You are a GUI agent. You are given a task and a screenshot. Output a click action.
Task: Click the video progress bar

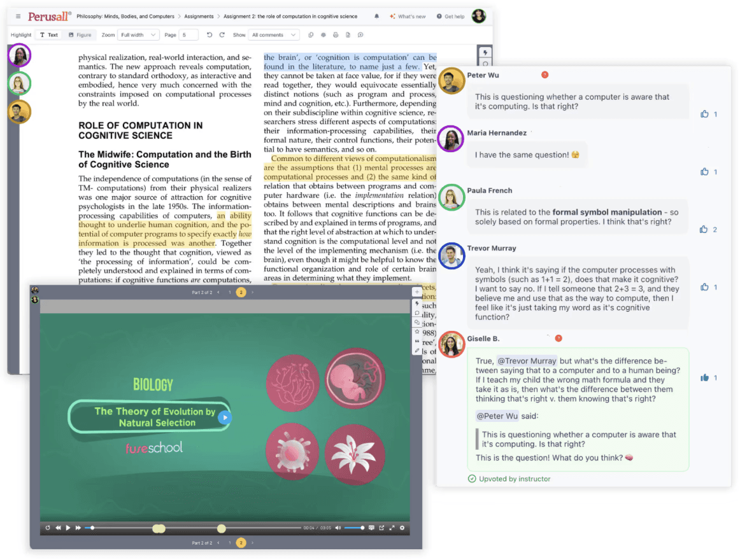192,528
